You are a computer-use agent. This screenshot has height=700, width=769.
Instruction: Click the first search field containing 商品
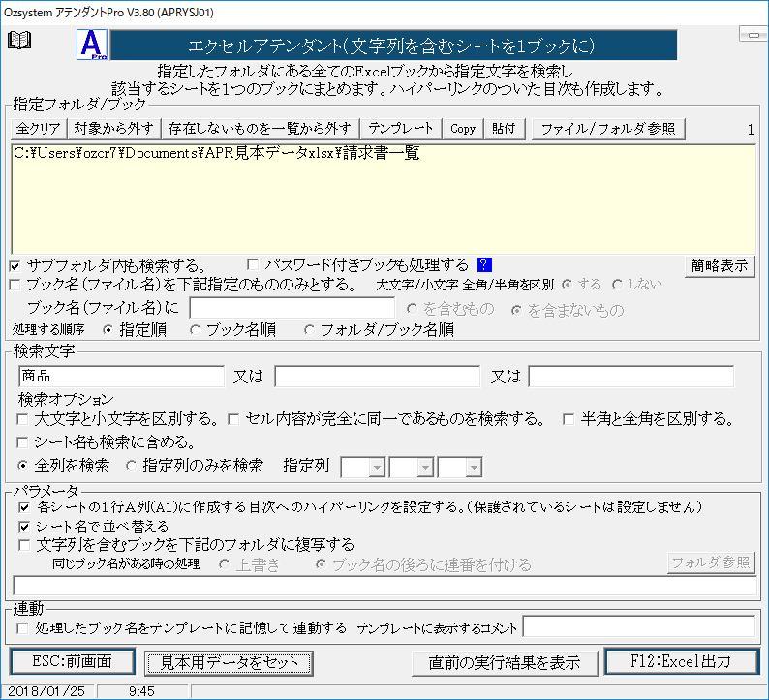121,376
